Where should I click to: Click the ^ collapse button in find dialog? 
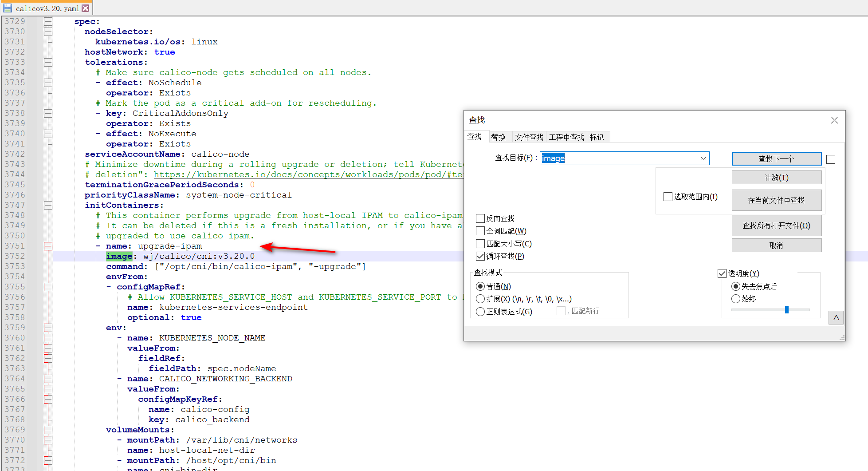pos(836,318)
